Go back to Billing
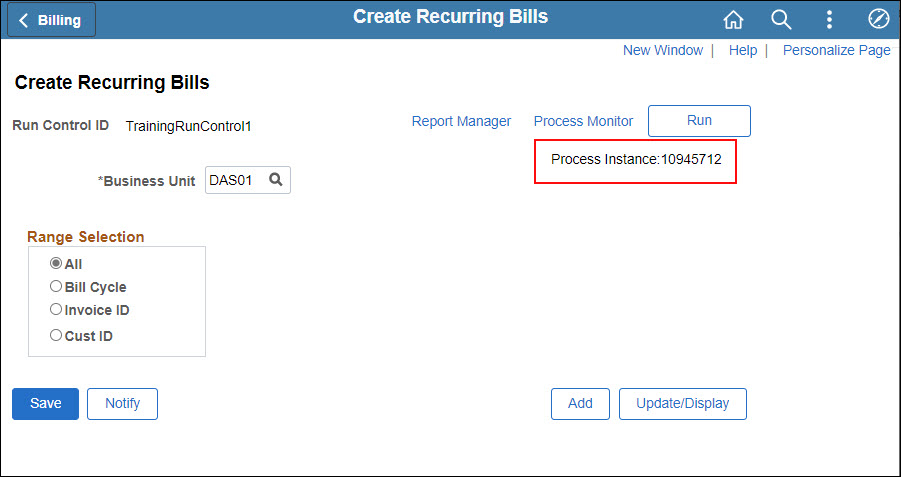Viewport: 901px width, 477px height. 52,20
